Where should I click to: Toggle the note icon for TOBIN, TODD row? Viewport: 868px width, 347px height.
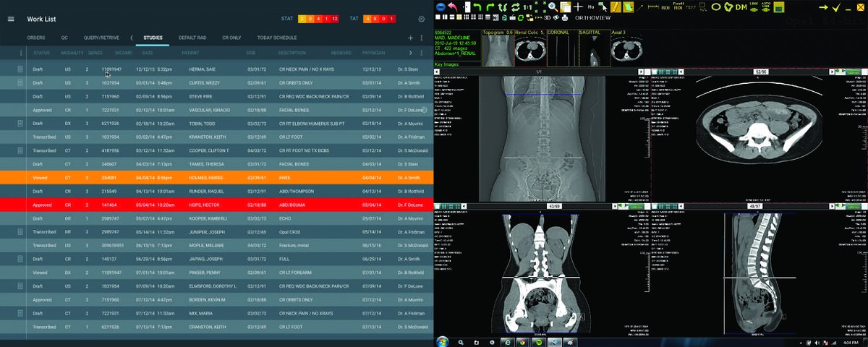[x=21, y=124]
